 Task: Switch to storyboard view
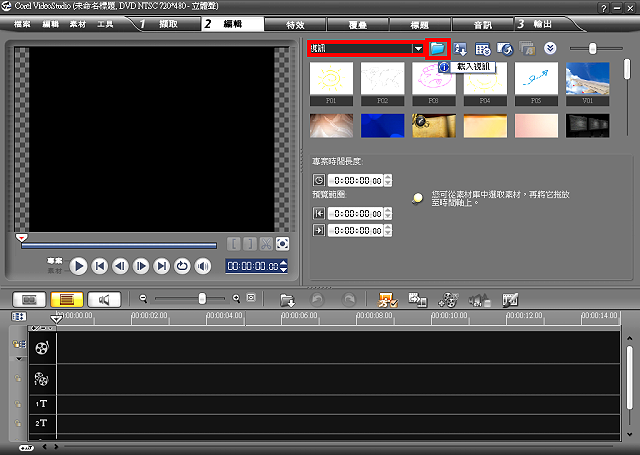[29, 300]
